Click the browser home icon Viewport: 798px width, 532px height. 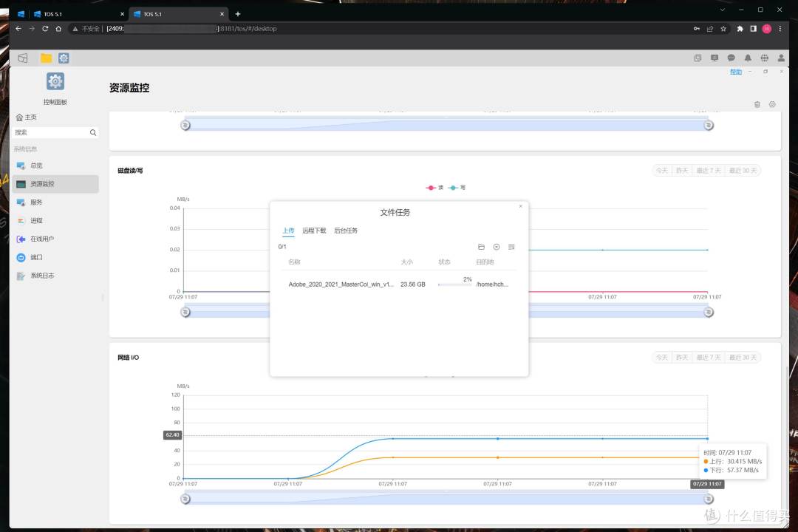click(58, 29)
